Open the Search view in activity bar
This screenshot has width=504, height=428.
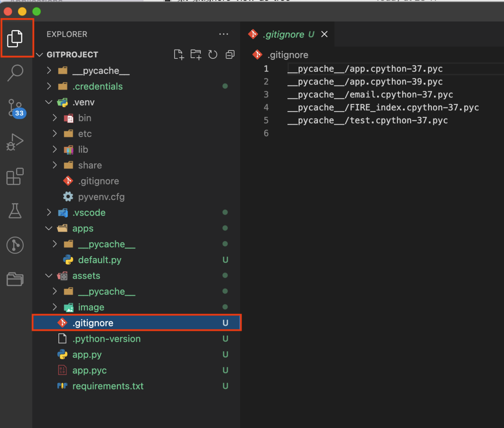coord(15,73)
